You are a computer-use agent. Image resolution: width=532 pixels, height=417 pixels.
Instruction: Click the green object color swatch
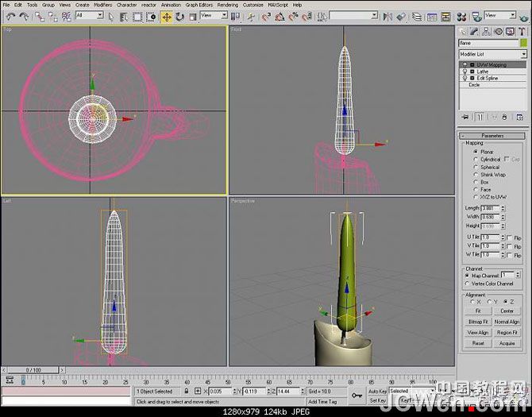(x=523, y=43)
